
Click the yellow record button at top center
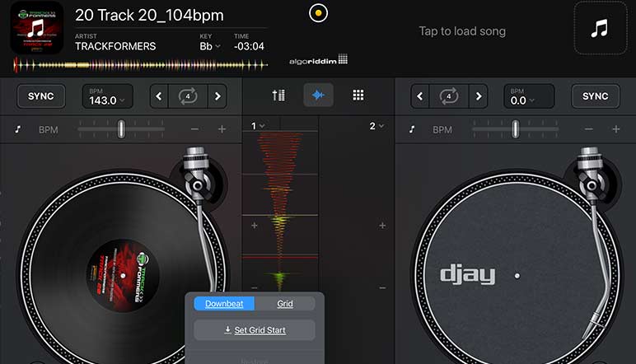[318, 13]
